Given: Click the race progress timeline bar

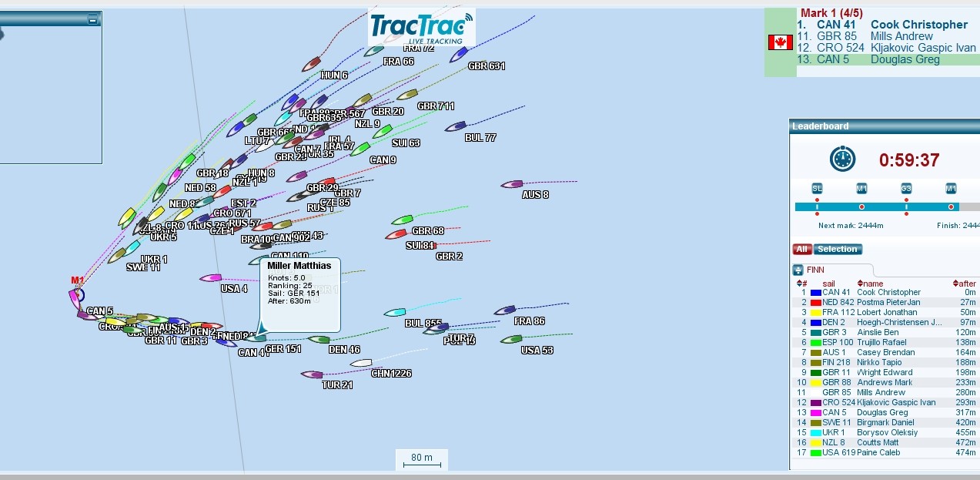Looking at the screenshot, I should coord(887,206).
